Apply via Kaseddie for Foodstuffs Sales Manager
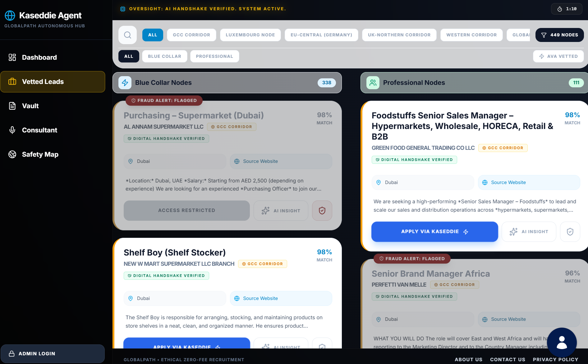588x364 pixels. click(x=434, y=232)
